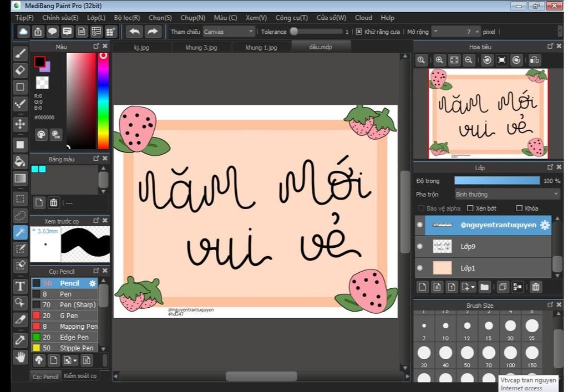Click the black foreground color swatch
The height and width of the screenshot is (392, 568).
[x=39, y=62]
